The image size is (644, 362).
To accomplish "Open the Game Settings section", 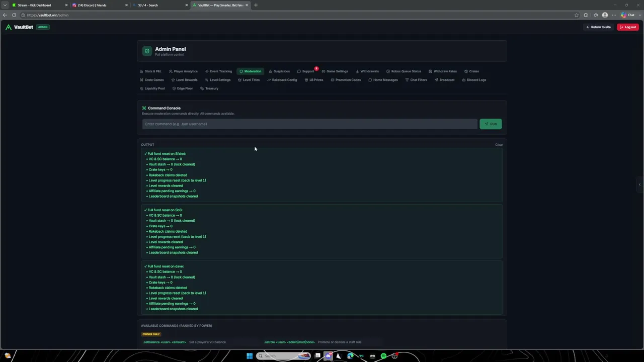I will (x=335, y=71).
